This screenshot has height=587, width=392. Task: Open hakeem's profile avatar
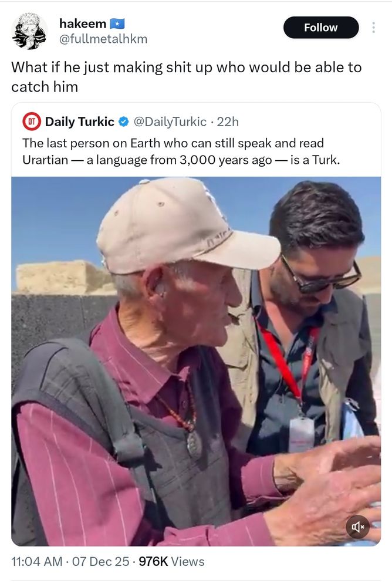[x=29, y=31]
